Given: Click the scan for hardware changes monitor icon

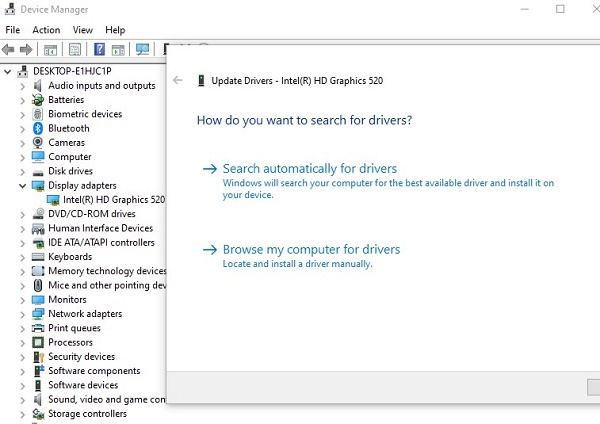Looking at the screenshot, I should point(143,49).
